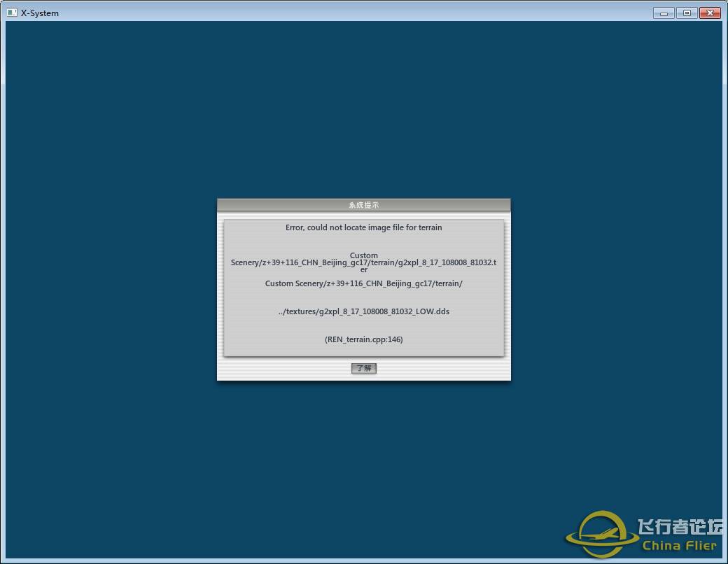Click the ../textures/ LOW.dds file path

(x=363, y=311)
